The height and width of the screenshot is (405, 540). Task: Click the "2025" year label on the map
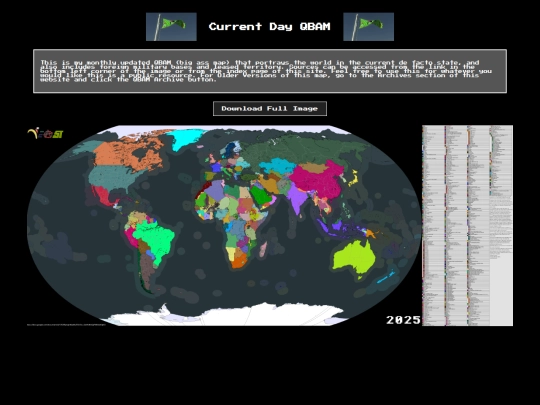tap(403, 320)
